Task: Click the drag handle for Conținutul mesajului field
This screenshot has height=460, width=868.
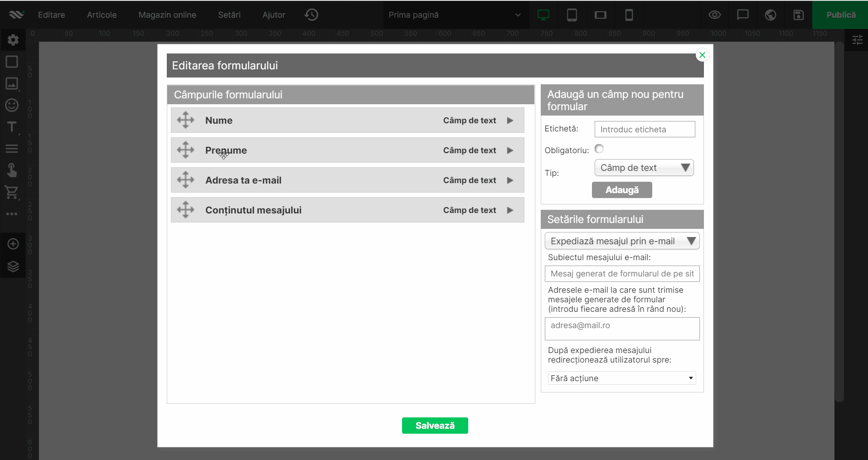Action: [x=185, y=210]
